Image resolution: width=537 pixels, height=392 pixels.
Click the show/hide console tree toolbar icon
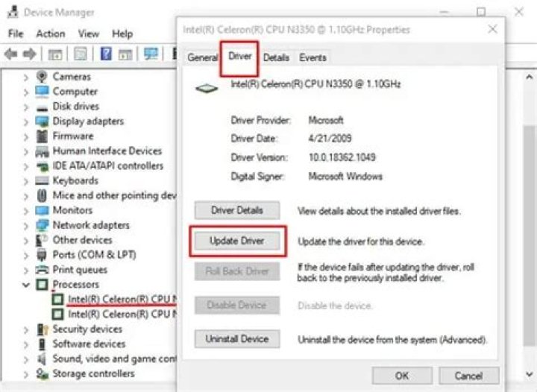click(55, 54)
